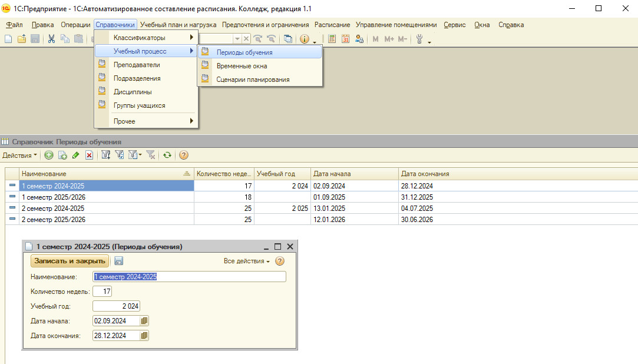This screenshot has width=638, height=364.
Task: Click the Paste clipboard icon
Action: click(78, 39)
